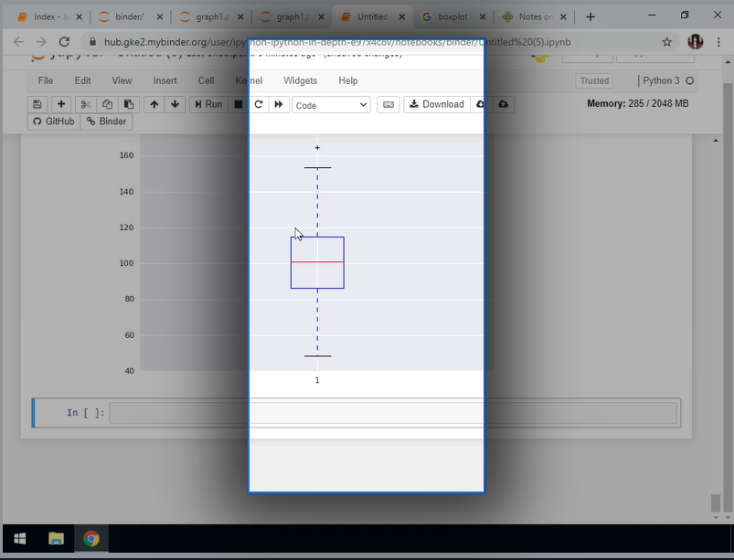The image size is (734, 560).
Task: Close the Index browser tab
Action: pos(80,16)
